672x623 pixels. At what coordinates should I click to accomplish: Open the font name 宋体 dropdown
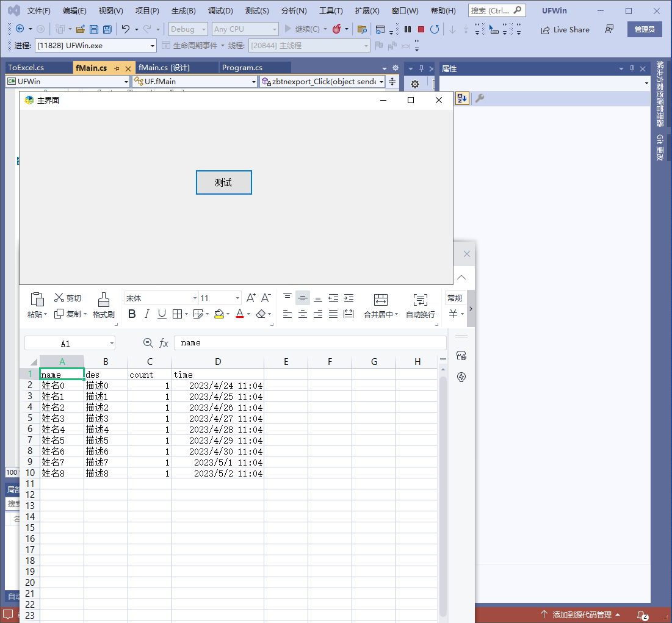click(x=195, y=298)
